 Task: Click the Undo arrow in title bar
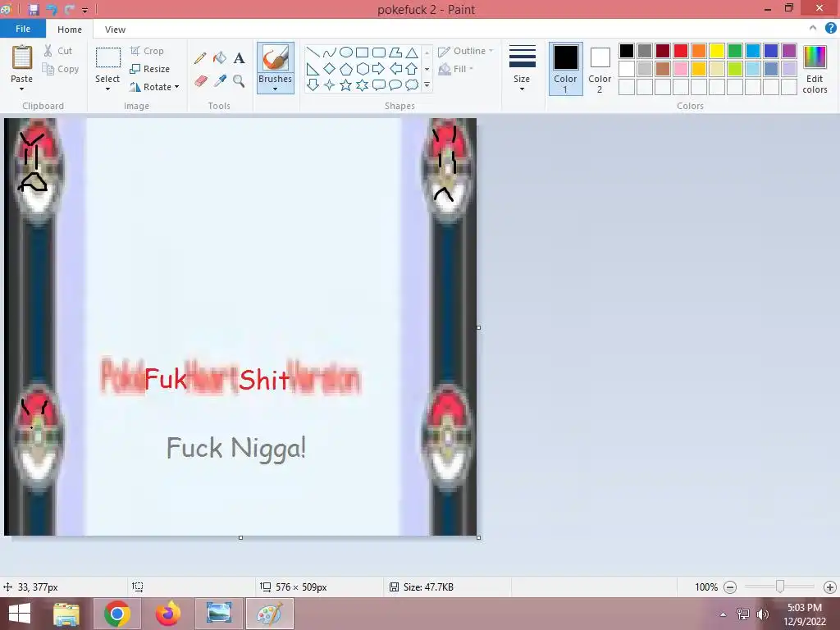pos(52,10)
